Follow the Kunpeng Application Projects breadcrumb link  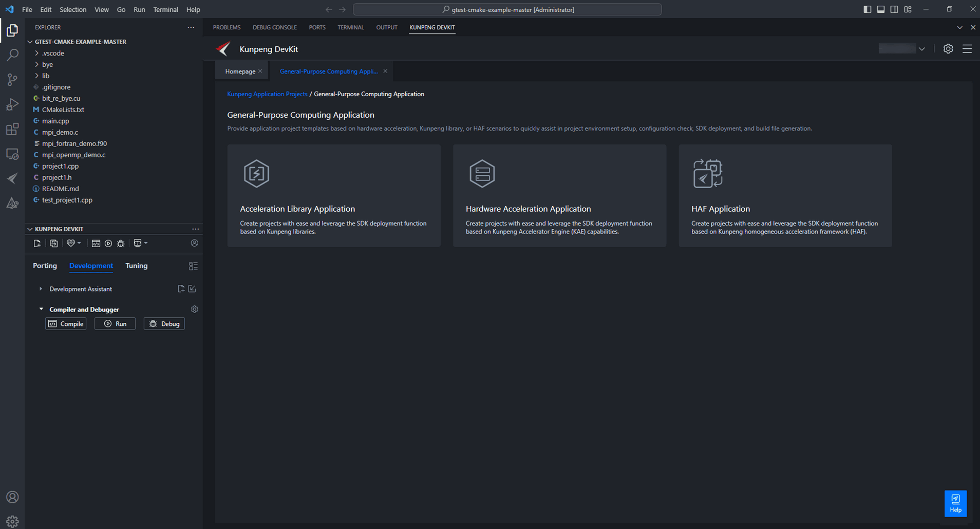pyautogui.click(x=267, y=94)
